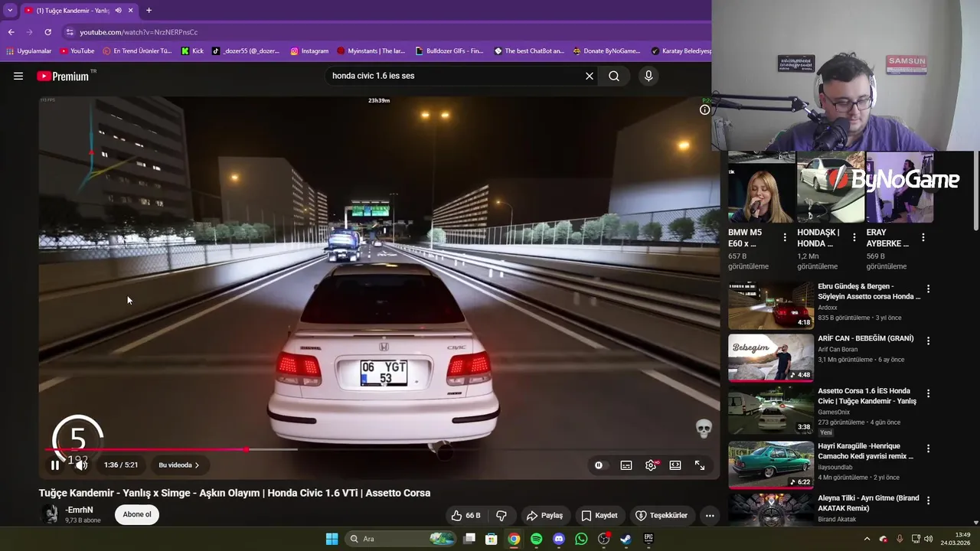This screenshot has height=551, width=980.
Task: Open the -EmrhN channel avatar
Action: (51, 514)
